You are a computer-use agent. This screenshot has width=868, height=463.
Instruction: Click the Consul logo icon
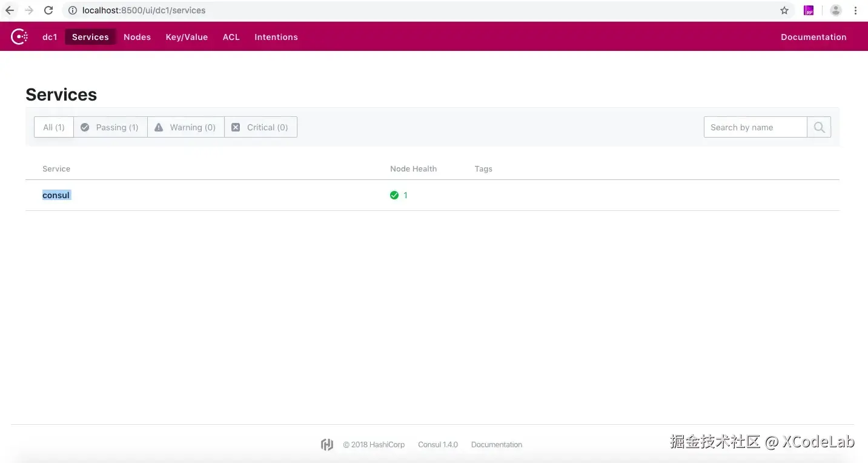point(19,37)
